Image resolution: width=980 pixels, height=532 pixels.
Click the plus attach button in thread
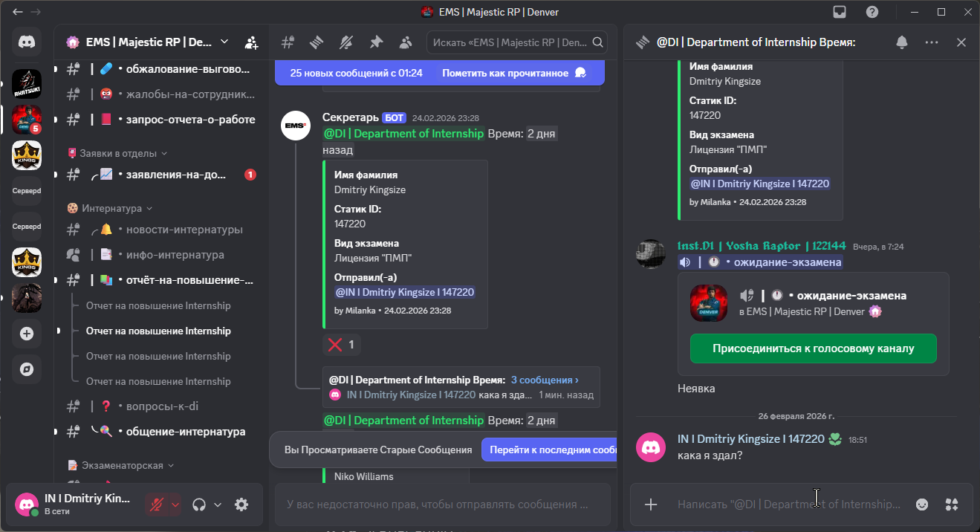pos(651,505)
